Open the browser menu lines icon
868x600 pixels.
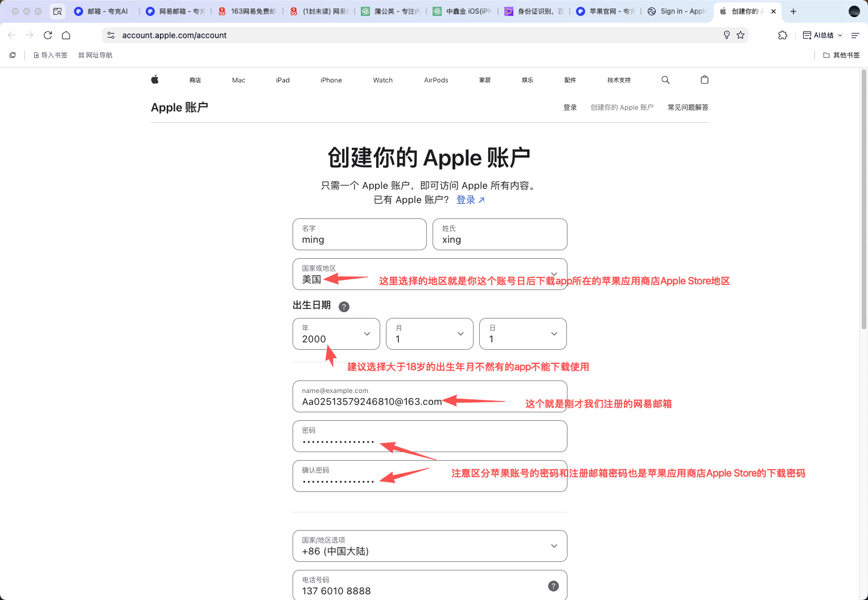(855, 35)
